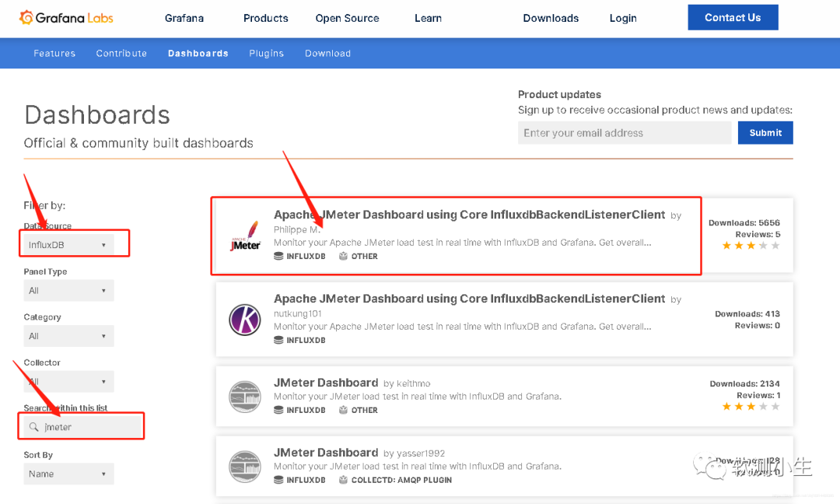This screenshot has height=504, width=840.
Task: Open nutkung101's Apache JMeter Dashboard title
Action: click(469, 299)
